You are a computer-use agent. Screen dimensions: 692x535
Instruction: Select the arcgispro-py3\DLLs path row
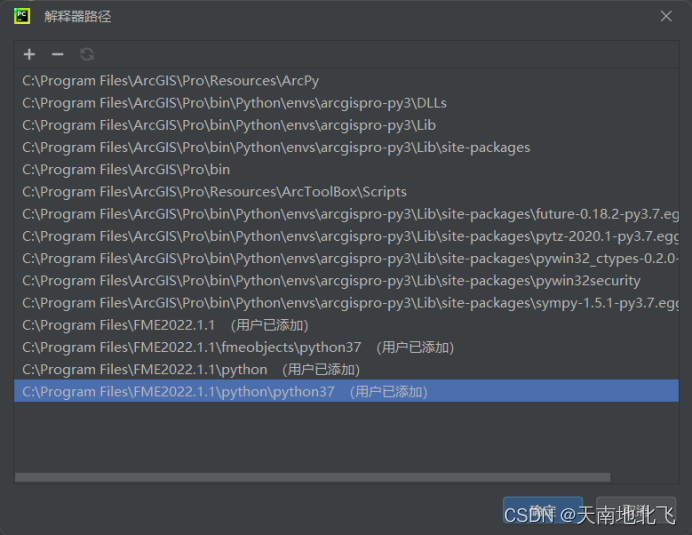pyautogui.click(x=346, y=103)
